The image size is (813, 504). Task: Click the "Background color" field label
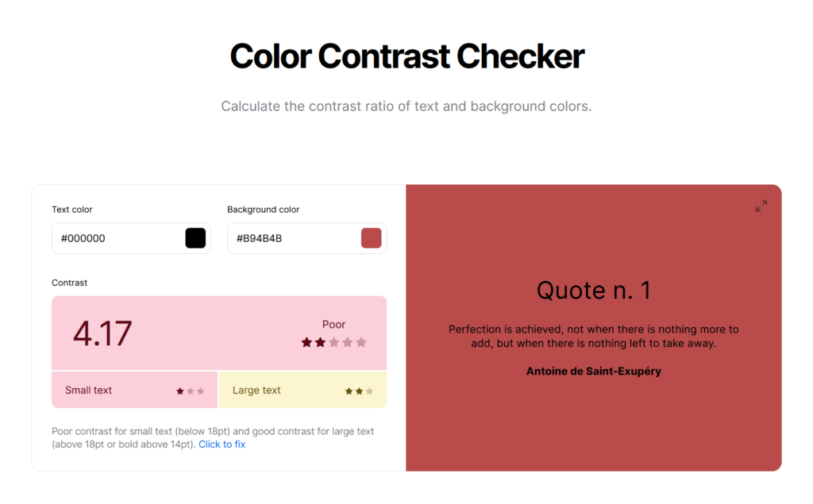[x=264, y=210]
